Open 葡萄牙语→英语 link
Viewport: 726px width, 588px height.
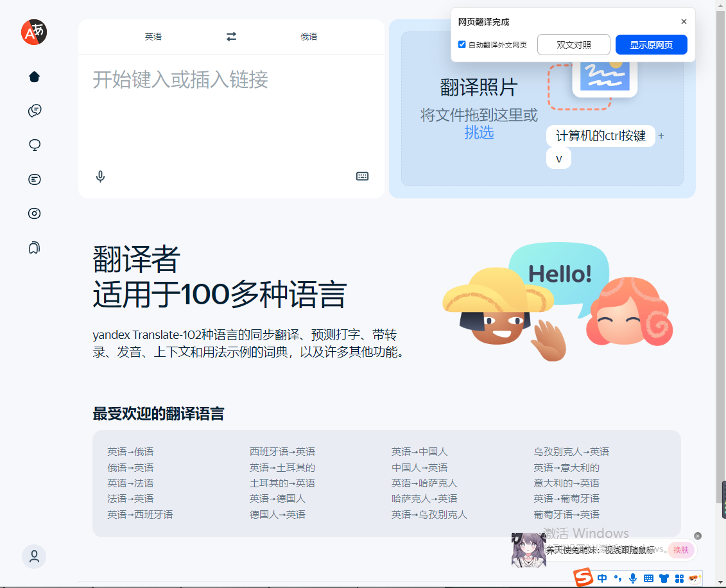(566, 514)
